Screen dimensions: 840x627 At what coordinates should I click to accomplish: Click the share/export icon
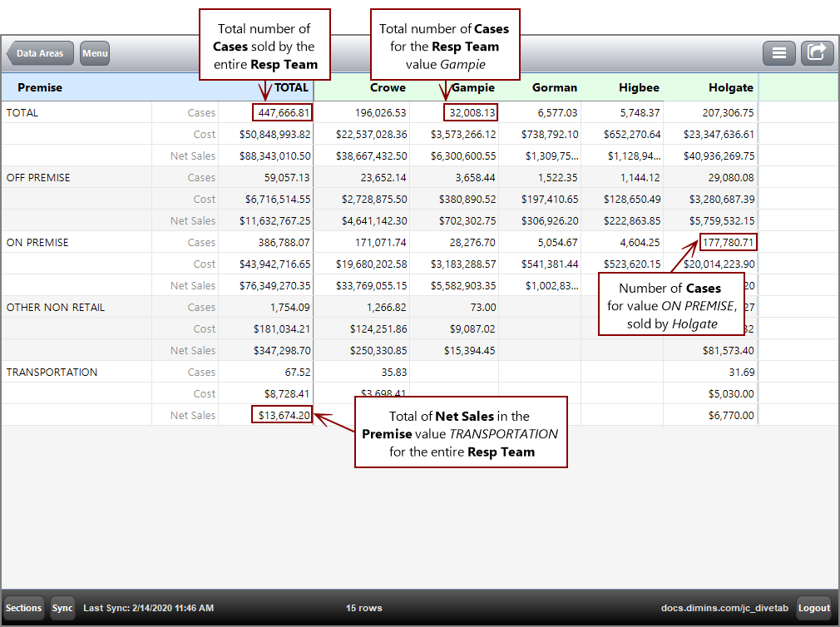(817, 52)
